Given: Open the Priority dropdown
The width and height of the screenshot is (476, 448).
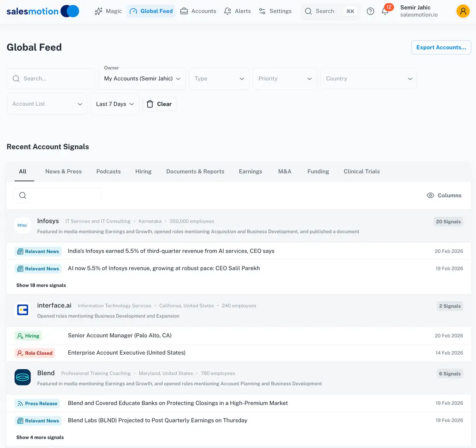Looking at the screenshot, I should 285,78.
